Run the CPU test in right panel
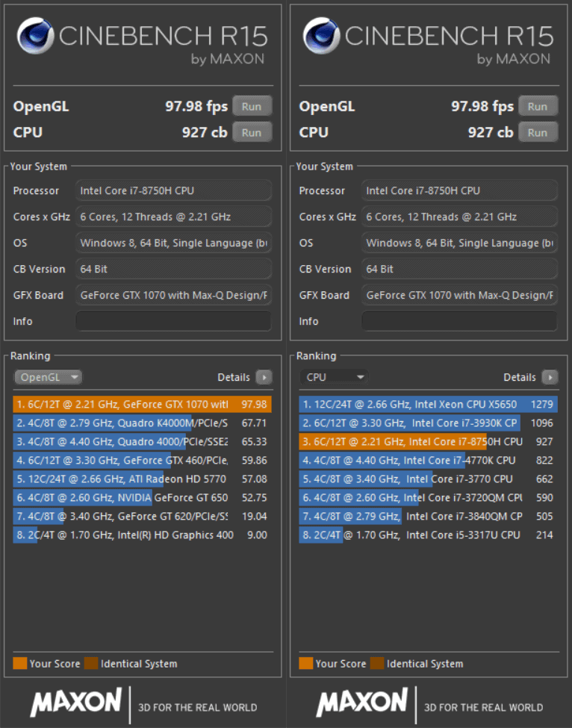Image resolution: width=572 pixels, height=728 pixels. (538, 132)
